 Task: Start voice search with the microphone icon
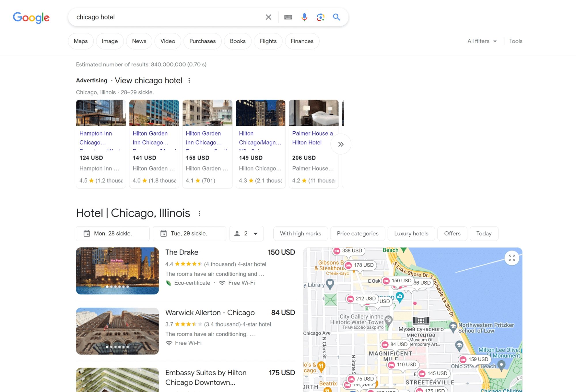304,17
